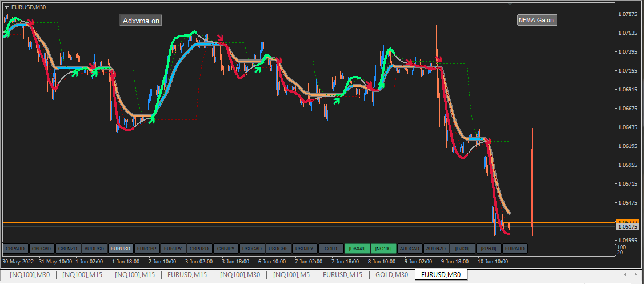This screenshot has height=284, width=644.
Task: Select the green [NQ100] symbol button
Action: (383, 249)
